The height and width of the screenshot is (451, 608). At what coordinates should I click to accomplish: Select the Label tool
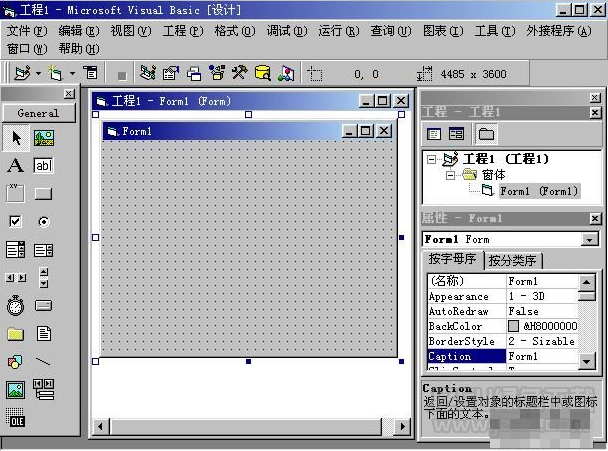16,166
